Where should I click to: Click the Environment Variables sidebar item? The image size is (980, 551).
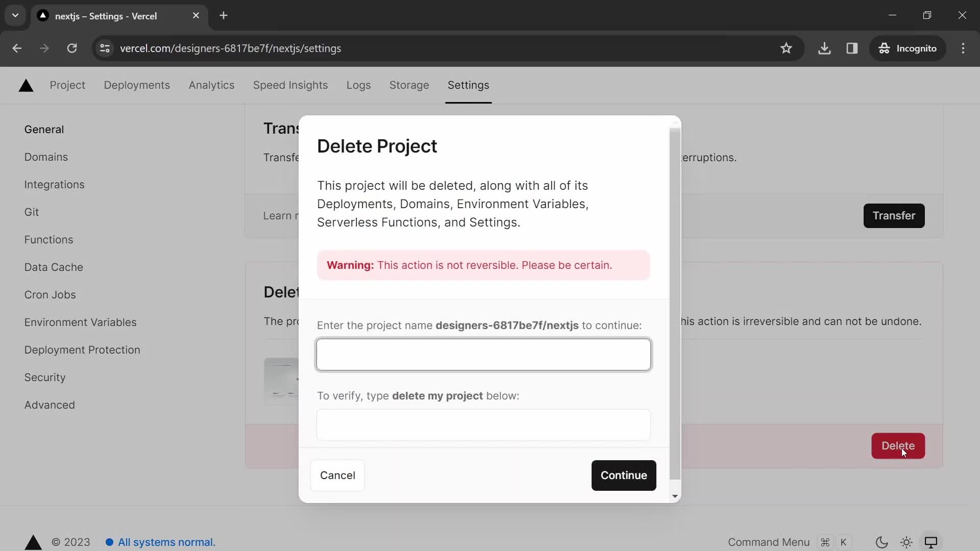pyautogui.click(x=80, y=321)
